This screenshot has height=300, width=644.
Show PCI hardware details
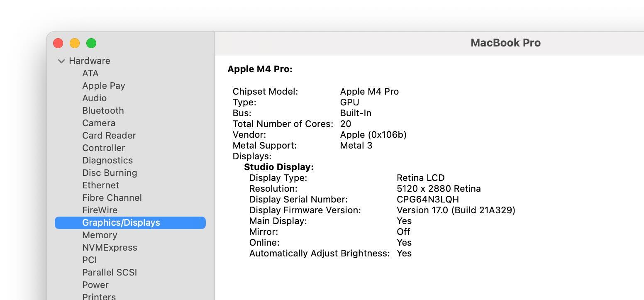[89, 260]
